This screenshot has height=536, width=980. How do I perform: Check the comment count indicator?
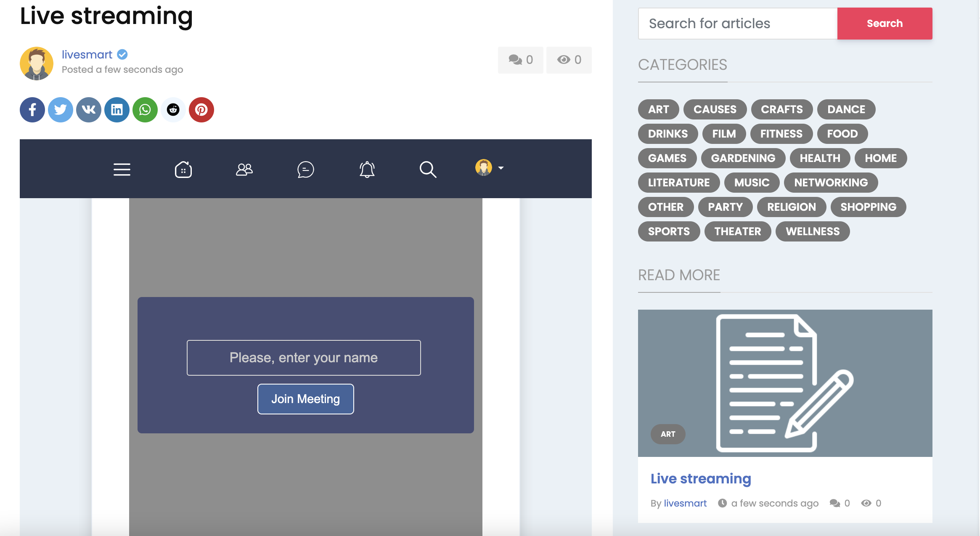pyautogui.click(x=520, y=60)
